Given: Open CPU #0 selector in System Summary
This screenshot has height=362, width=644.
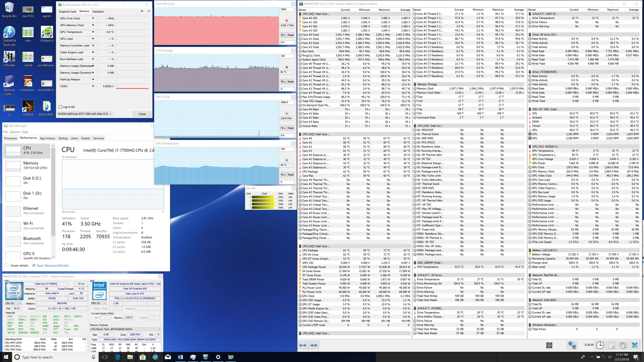Looking at the screenshot, I should [13, 303].
